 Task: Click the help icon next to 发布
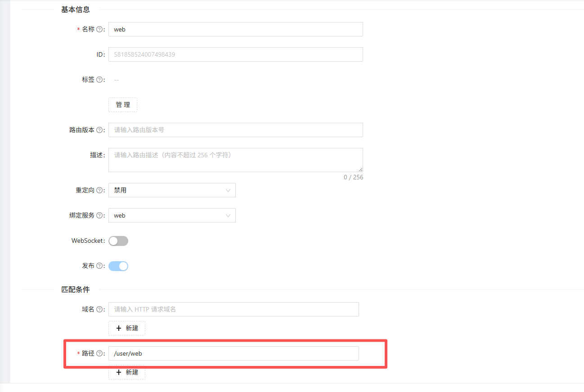(x=99, y=266)
